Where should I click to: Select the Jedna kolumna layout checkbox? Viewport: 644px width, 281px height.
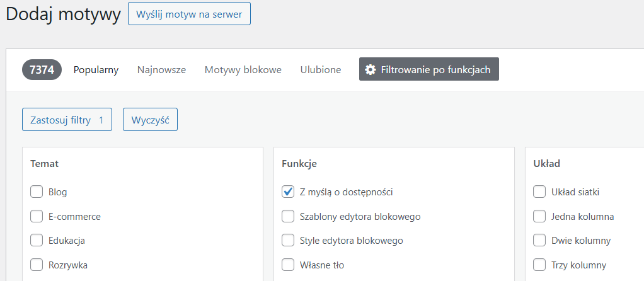pos(539,217)
